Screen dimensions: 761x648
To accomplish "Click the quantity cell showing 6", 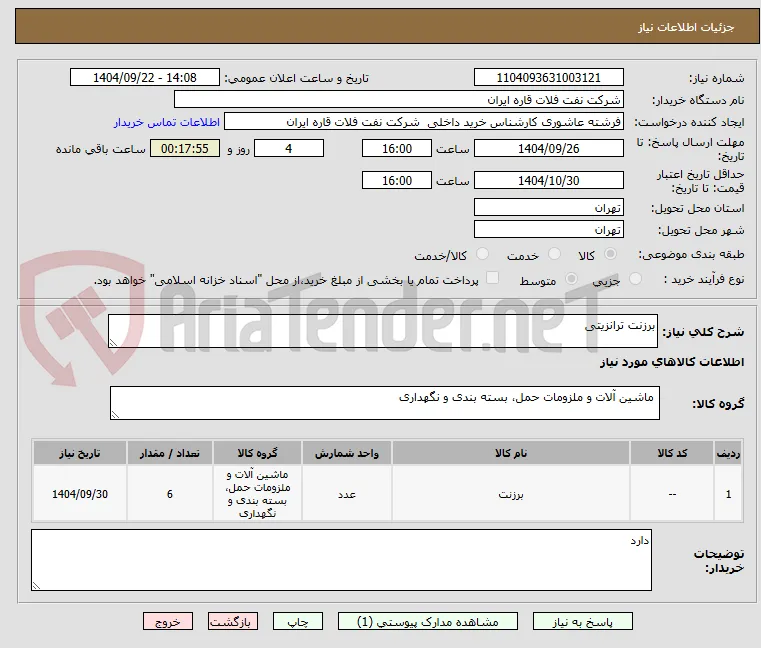I will 170,494.
